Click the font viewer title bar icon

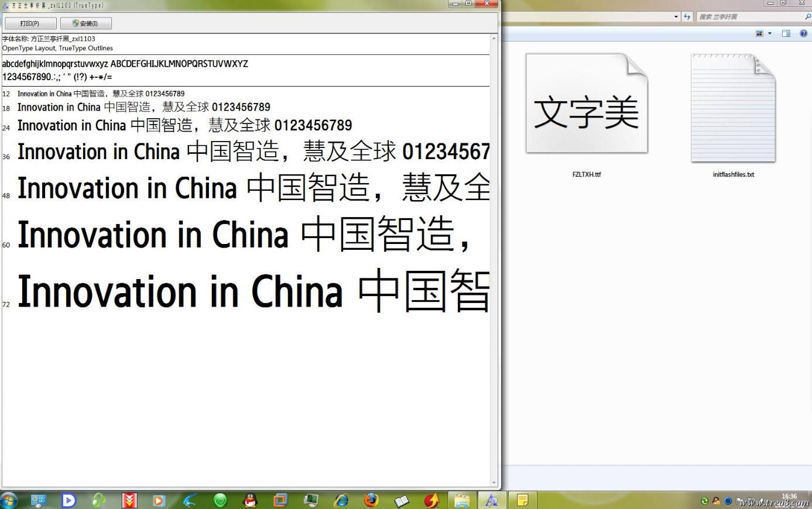(x=6, y=5)
